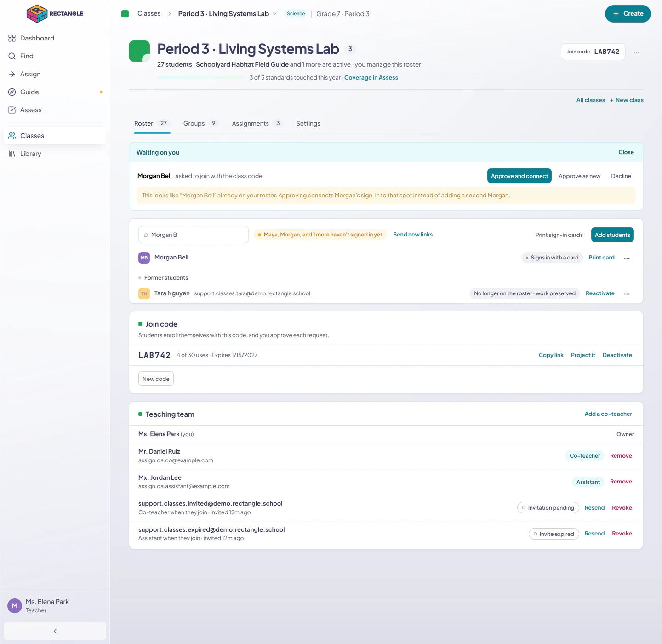Click the Rectangle logo

click(x=55, y=13)
